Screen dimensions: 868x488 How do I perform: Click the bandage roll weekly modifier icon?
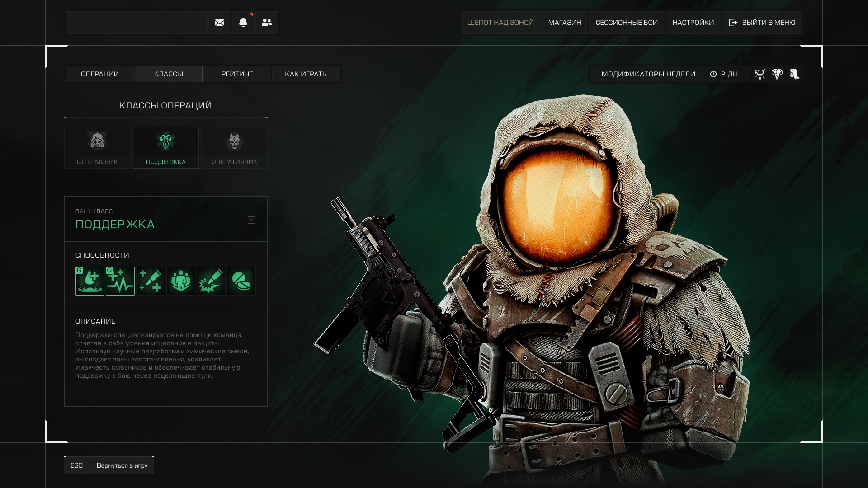[794, 74]
